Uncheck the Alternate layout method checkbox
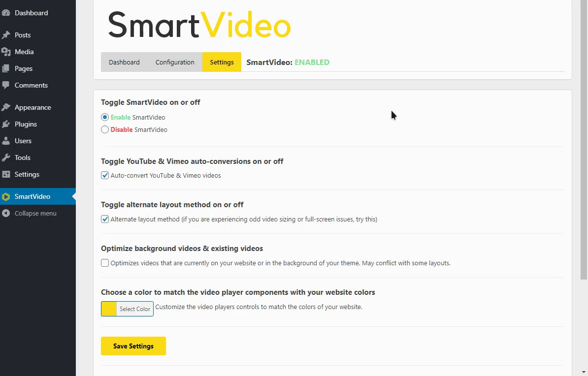Viewport: 588px width, 376px height. [x=105, y=219]
